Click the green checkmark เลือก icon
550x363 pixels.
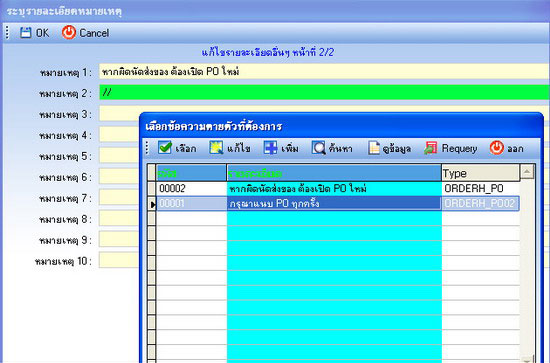165,148
